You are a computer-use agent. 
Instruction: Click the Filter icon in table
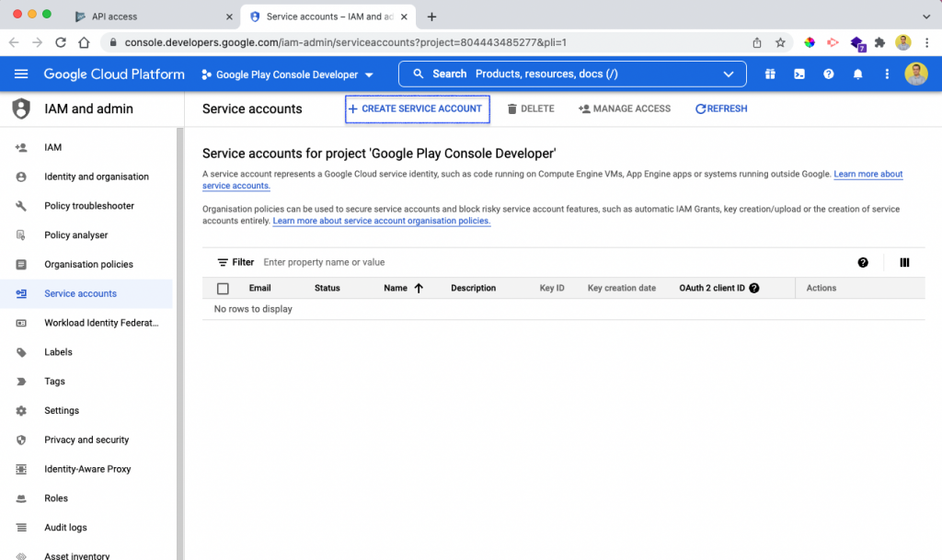click(223, 262)
